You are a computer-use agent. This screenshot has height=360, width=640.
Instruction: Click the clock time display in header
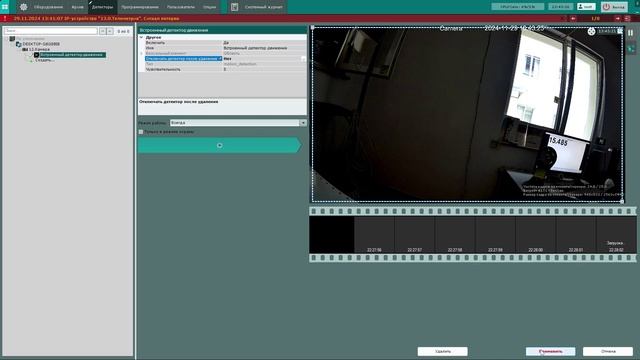561,7
